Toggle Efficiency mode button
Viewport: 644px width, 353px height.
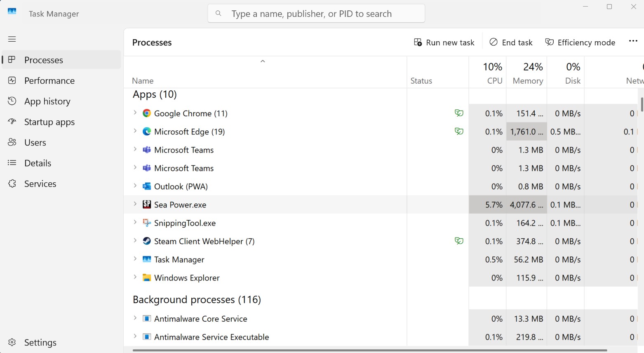pos(580,42)
